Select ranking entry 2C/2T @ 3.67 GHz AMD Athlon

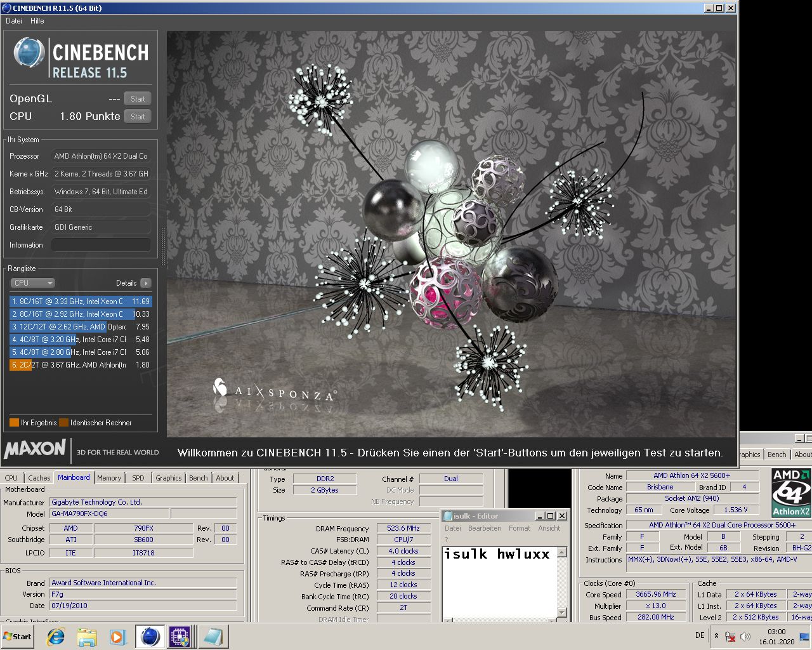81,365
